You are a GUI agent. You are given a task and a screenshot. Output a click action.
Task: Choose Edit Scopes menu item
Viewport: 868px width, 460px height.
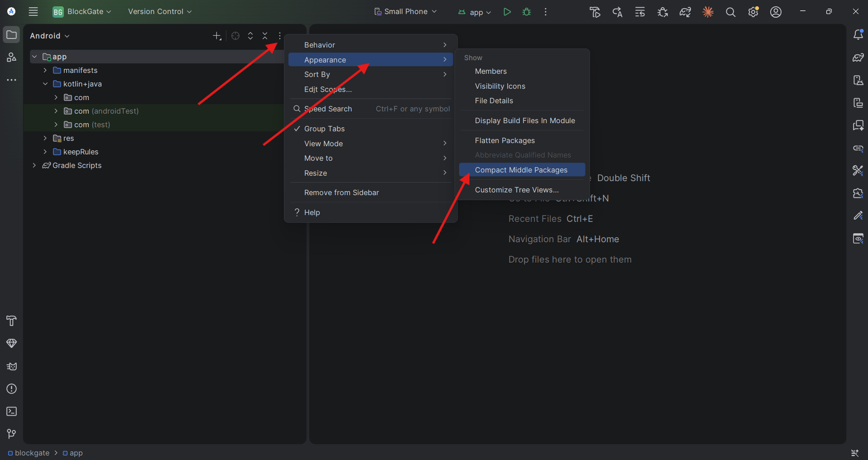click(x=370, y=89)
